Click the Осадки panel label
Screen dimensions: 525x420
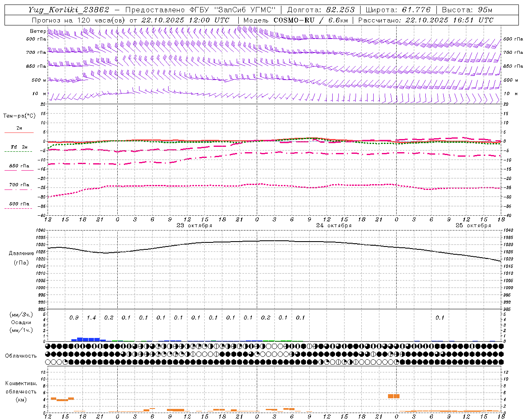pyautogui.click(x=21, y=322)
